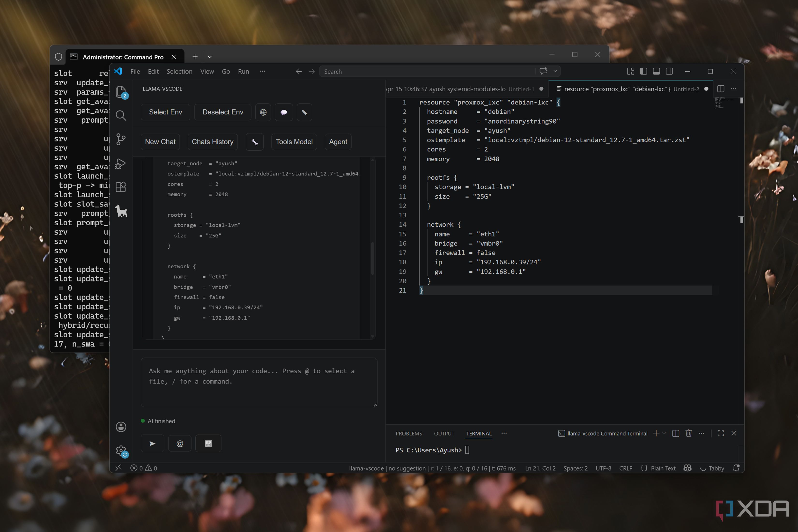
Task: Toggle the bottom panel layout button
Action: point(657,71)
